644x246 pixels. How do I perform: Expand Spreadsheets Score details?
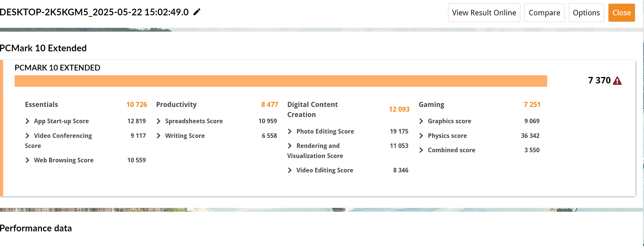click(159, 121)
